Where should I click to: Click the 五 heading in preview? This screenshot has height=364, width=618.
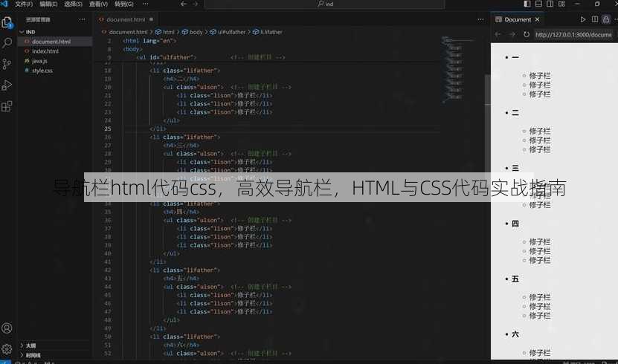click(x=515, y=279)
